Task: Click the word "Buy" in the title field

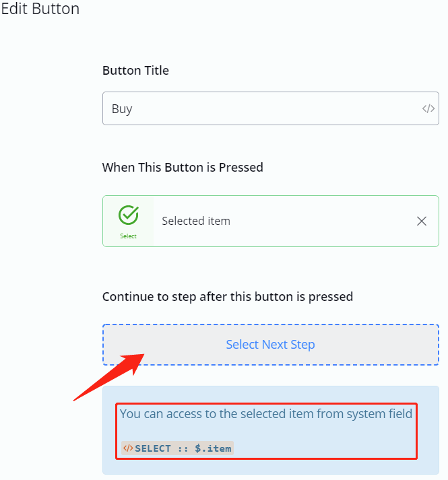Action: [122, 109]
